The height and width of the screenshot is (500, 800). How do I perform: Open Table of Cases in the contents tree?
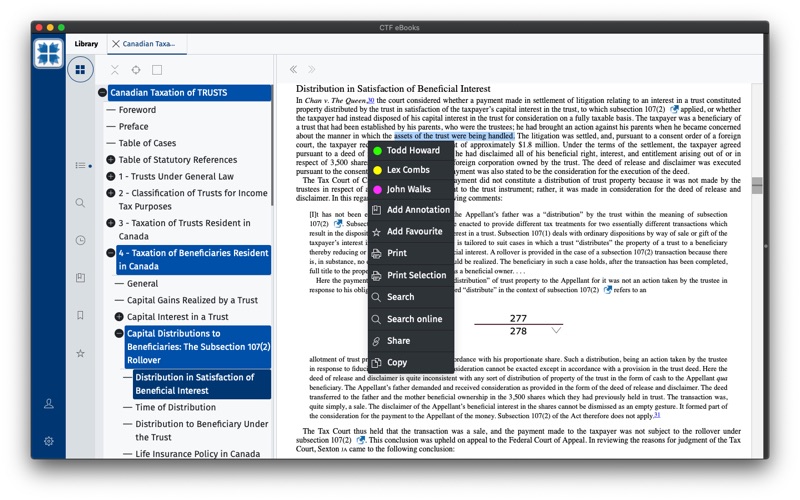[147, 143]
